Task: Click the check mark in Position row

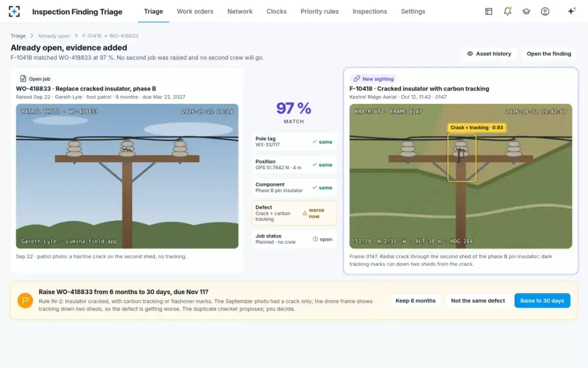Action: pyautogui.click(x=315, y=165)
